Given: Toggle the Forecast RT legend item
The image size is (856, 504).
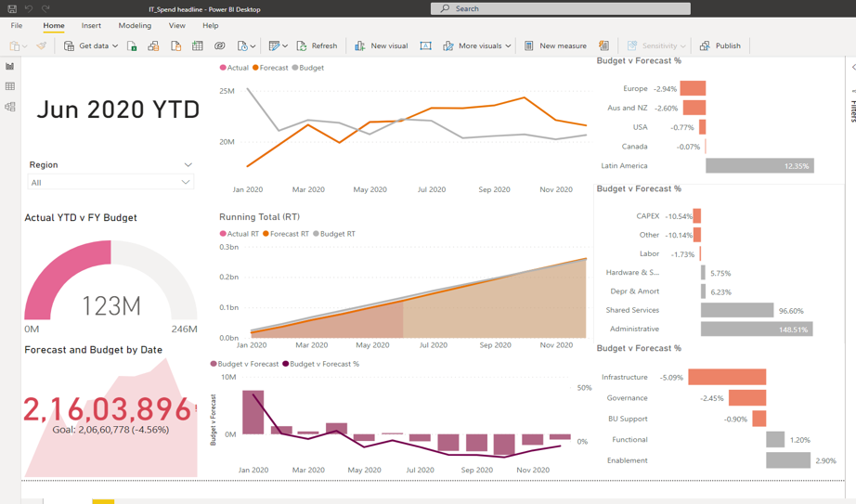Looking at the screenshot, I should click(x=288, y=234).
